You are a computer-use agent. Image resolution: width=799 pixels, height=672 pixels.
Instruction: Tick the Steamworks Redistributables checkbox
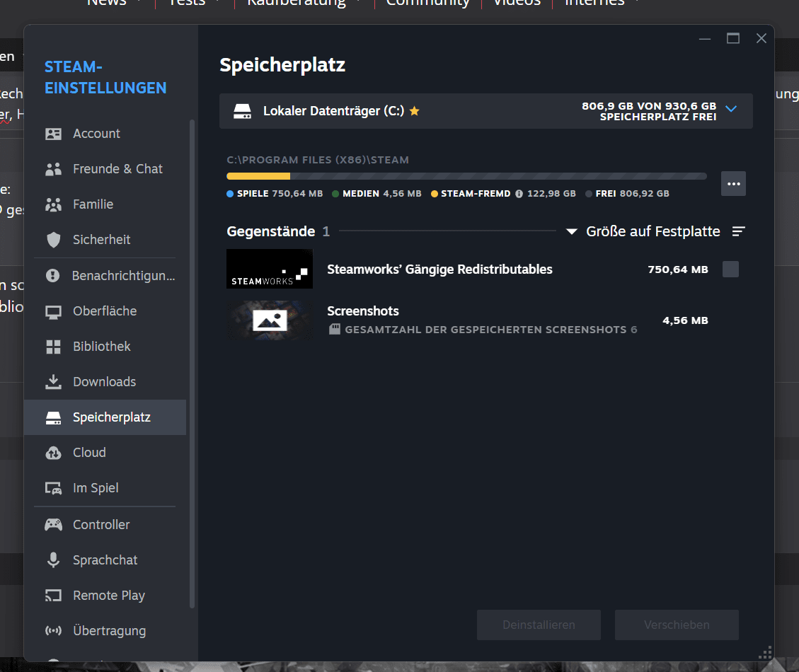point(731,269)
